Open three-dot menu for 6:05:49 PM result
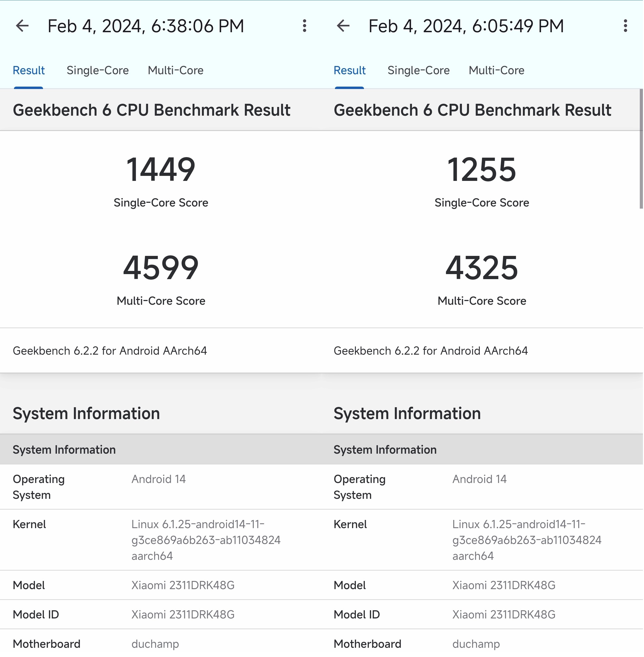 click(x=625, y=26)
